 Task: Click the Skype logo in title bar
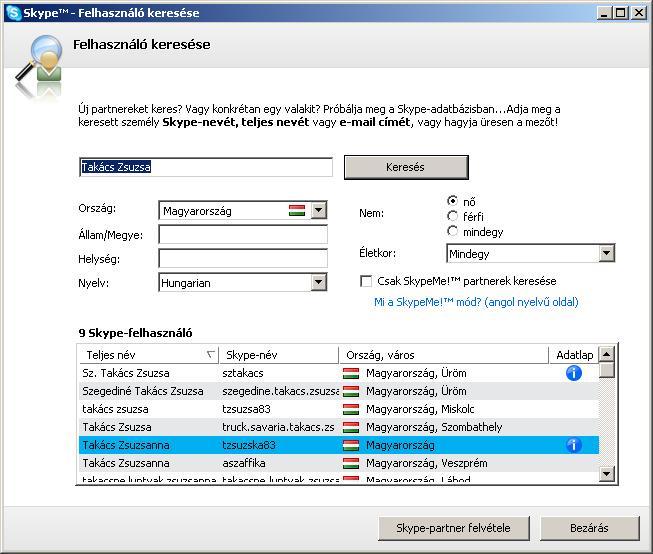tap(13, 12)
